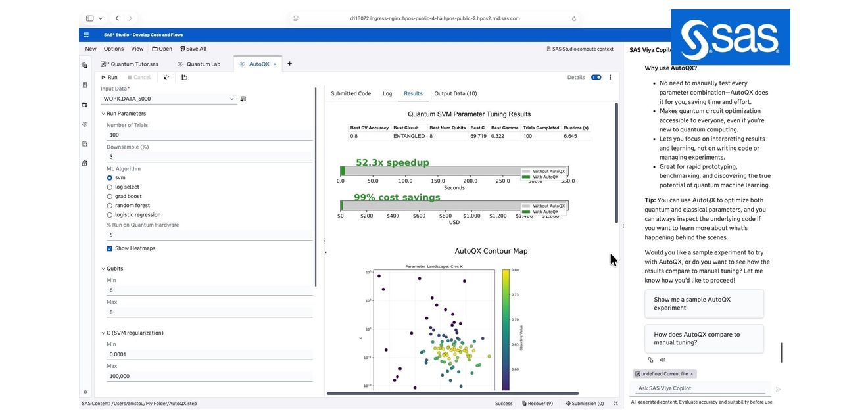Click the Quantum Lab tab icon
The width and height of the screenshot is (868, 418).
pos(180,64)
